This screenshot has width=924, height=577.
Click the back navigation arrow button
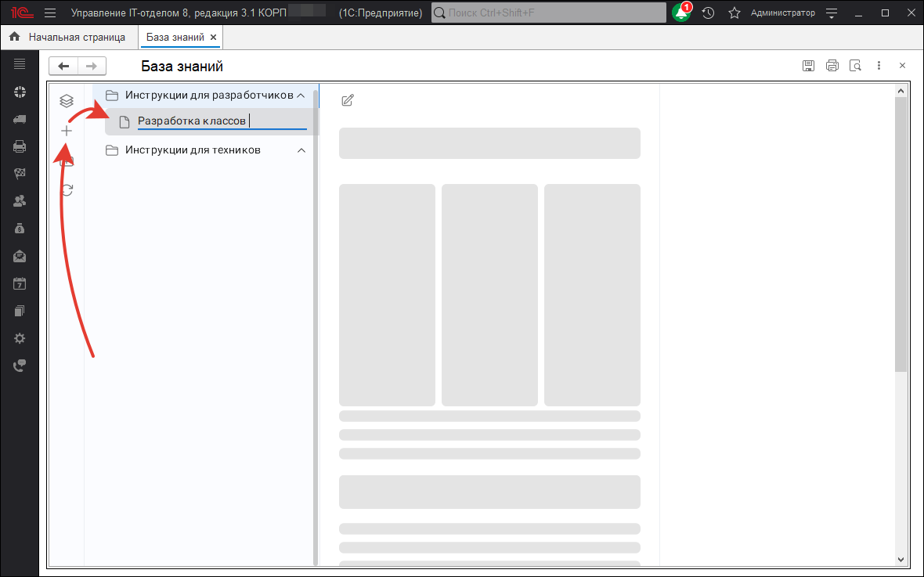63,66
